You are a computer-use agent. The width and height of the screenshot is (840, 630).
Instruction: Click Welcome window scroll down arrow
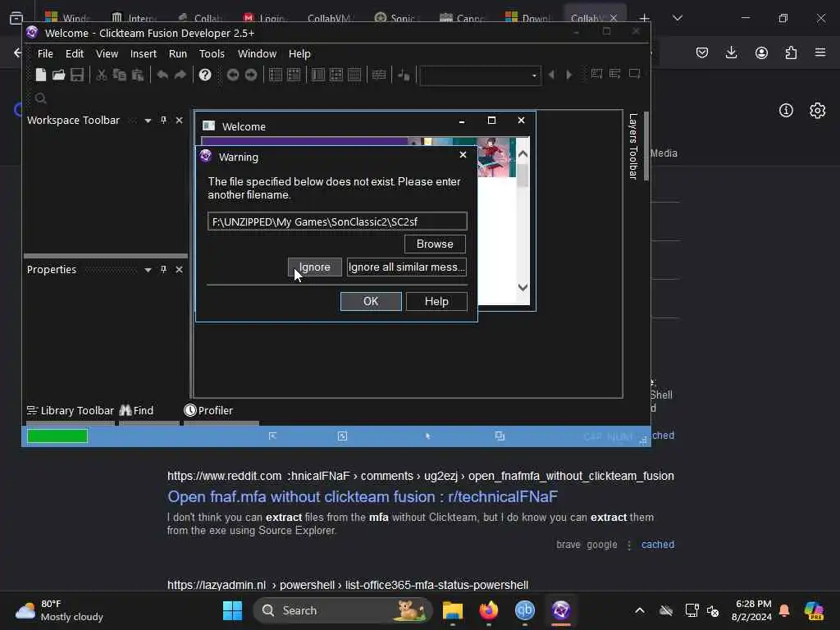click(523, 287)
